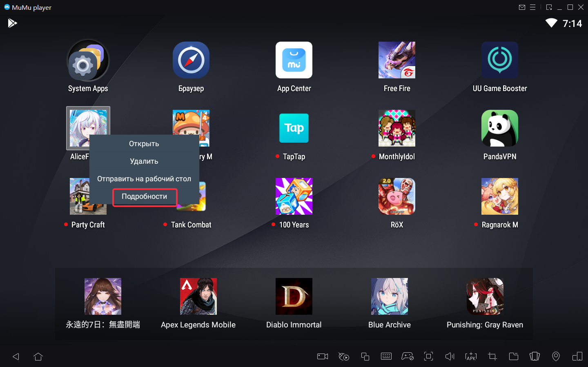Open keyboard mapping settings
588x367 pixels.
pyautogui.click(x=386, y=356)
